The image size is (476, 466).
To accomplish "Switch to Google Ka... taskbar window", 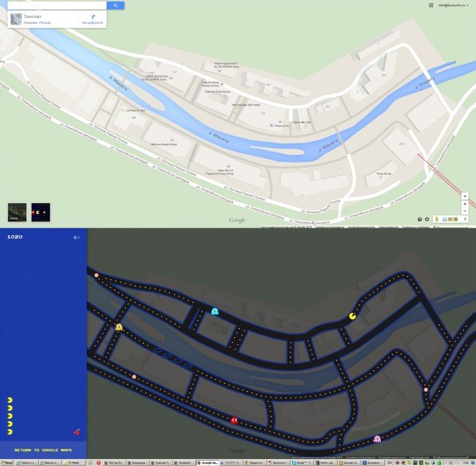I will [207, 463].
